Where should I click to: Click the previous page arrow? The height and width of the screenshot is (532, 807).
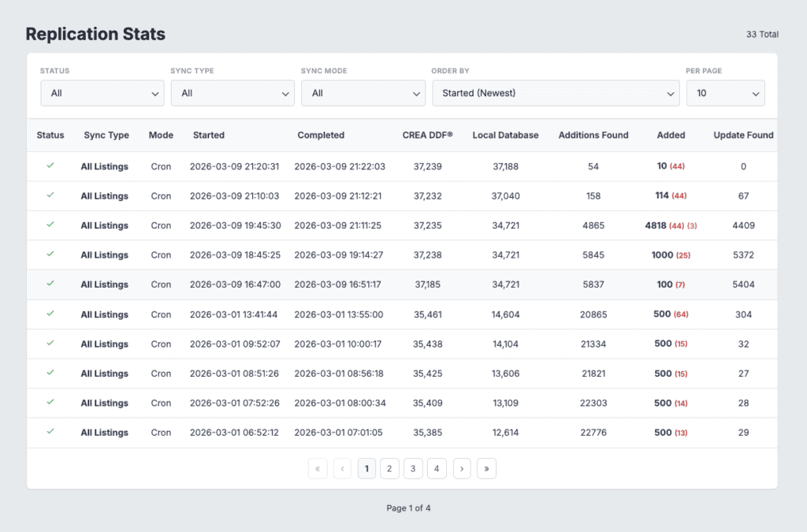click(x=343, y=468)
